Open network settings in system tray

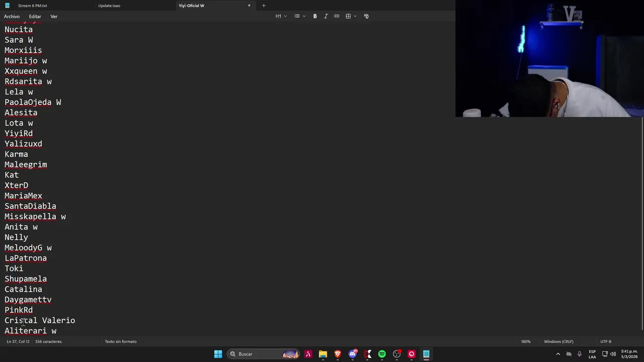pos(605,354)
